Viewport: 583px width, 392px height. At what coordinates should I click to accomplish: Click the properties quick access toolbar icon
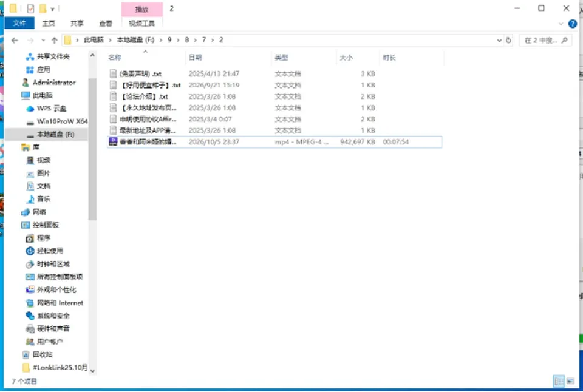(30, 8)
